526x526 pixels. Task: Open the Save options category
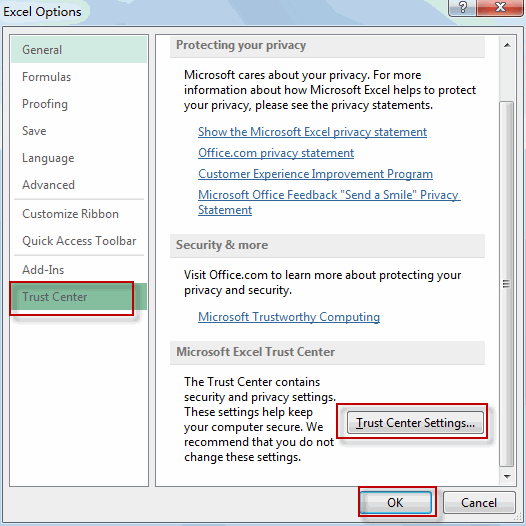coord(78,131)
